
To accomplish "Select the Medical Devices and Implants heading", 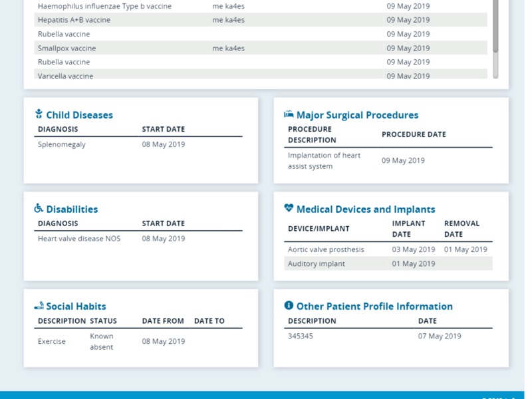I will [366, 209].
